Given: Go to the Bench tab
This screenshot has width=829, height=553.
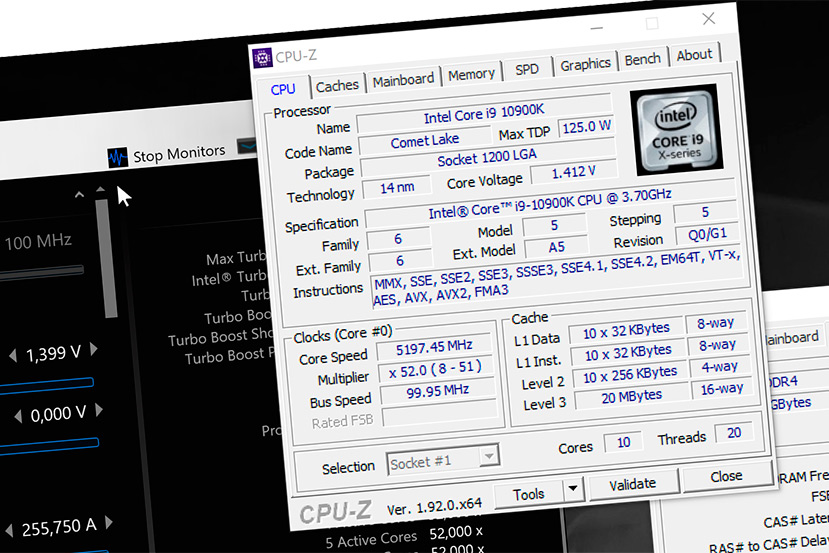Looking at the screenshot, I should [x=642, y=60].
